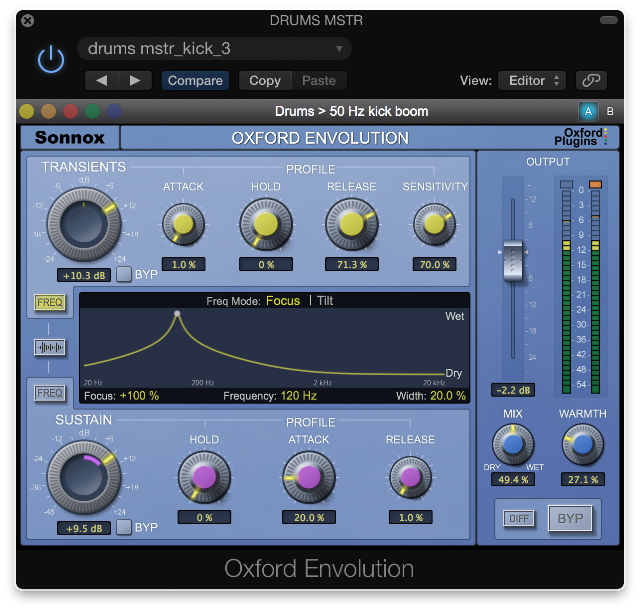The width and height of the screenshot is (640, 611).
Task: Click the audition waveform icon button
Action: click(50, 347)
